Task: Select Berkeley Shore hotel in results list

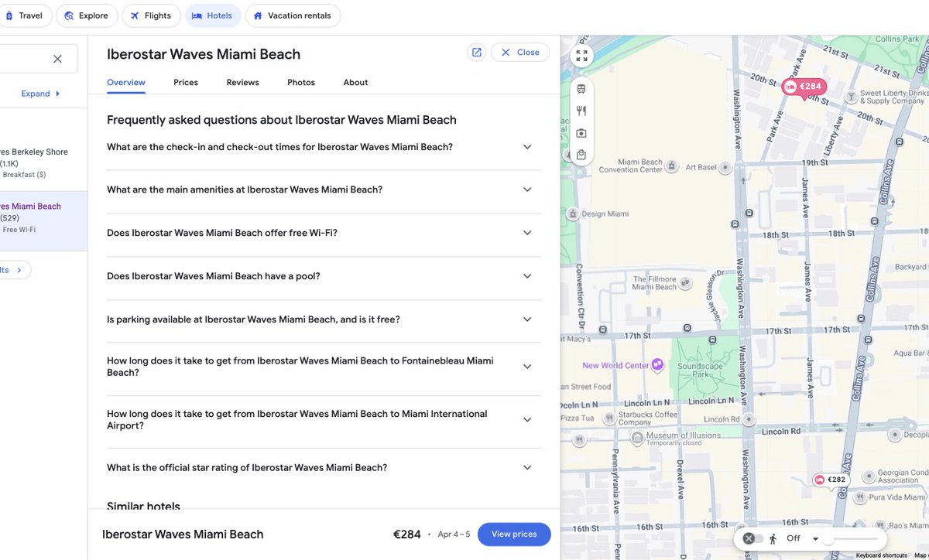Action: tap(43, 162)
